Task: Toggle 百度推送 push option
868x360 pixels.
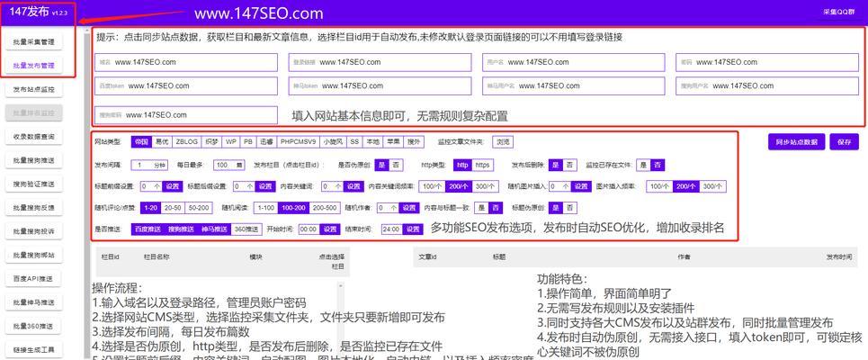Action: [148, 229]
